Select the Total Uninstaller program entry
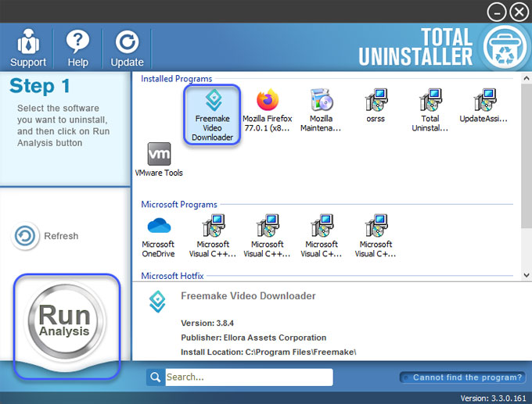Screen dimensions: 532x404 [430, 110]
